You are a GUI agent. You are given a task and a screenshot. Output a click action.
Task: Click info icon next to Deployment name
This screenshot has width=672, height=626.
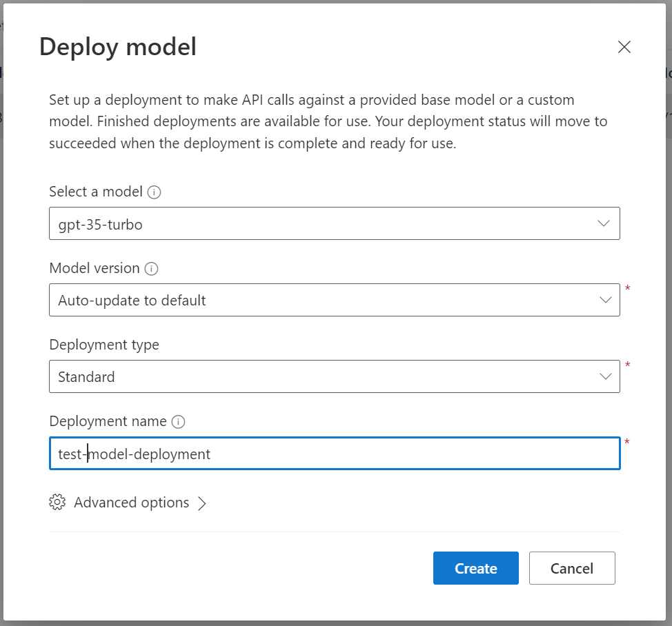click(179, 422)
